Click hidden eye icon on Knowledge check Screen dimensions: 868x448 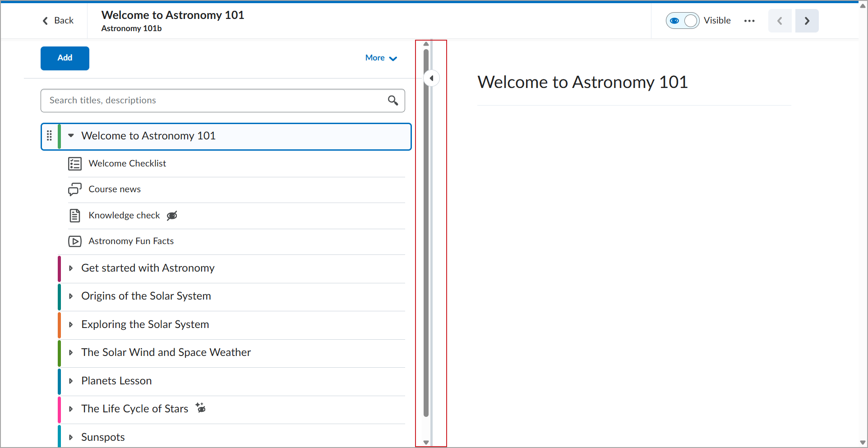tap(172, 216)
